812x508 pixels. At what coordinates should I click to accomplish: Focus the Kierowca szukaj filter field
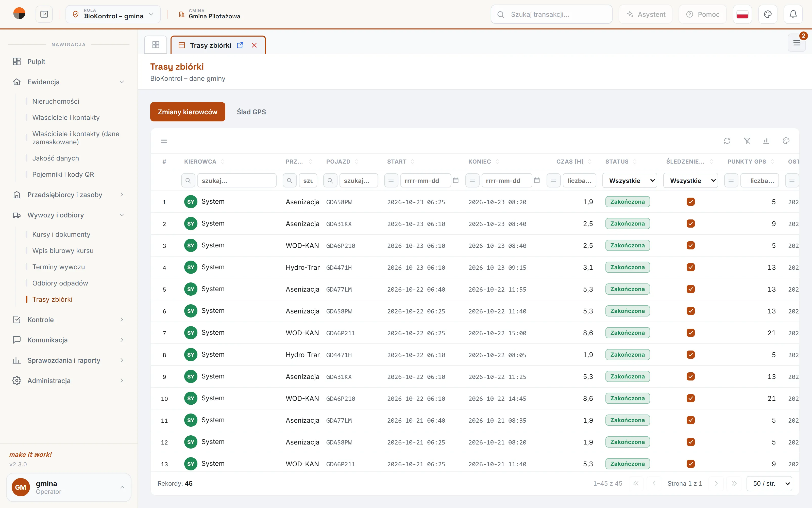[237, 180]
